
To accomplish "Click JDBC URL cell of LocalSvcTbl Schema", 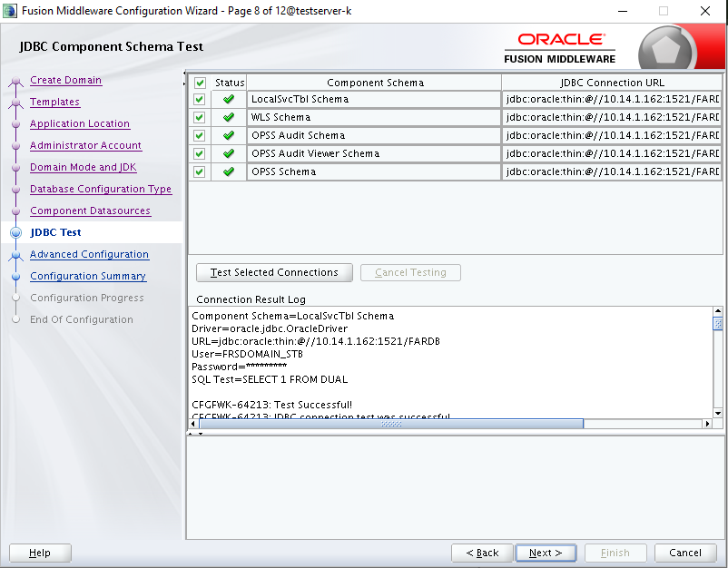I will click(x=612, y=99).
